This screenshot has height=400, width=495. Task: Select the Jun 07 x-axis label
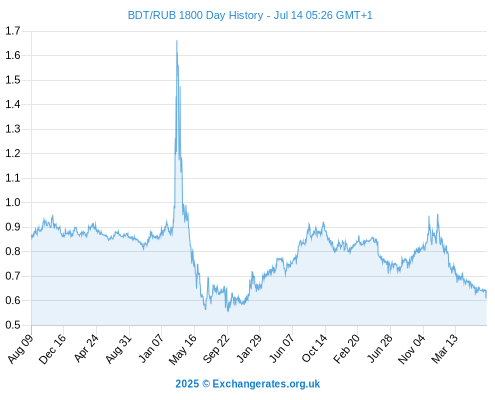point(282,348)
